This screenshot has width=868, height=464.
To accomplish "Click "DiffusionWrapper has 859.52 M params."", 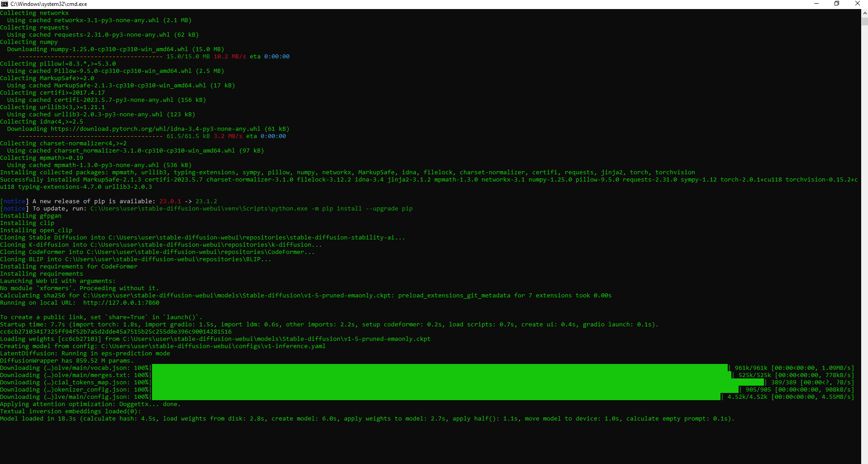I will pyautogui.click(x=67, y=361).
